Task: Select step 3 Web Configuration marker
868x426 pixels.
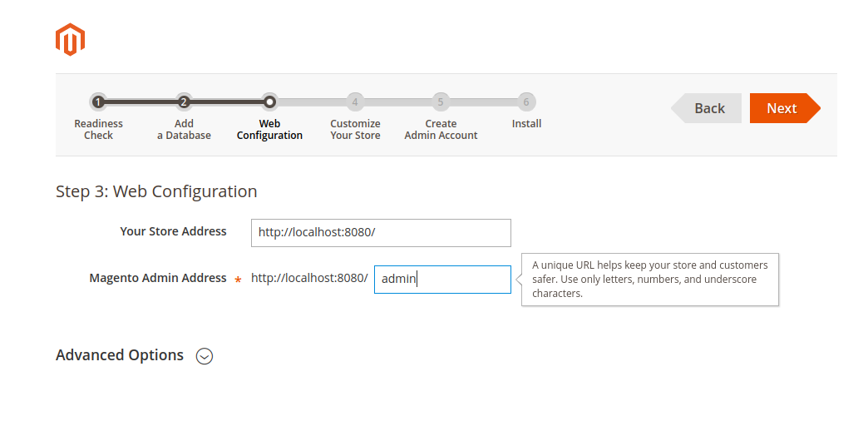Action: [x=269, y=102]
